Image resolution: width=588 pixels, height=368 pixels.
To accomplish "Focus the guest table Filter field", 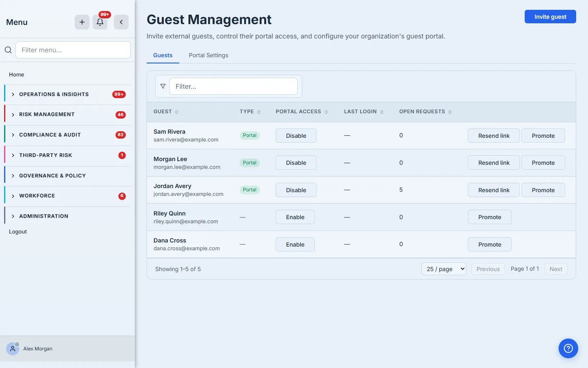I will (x=234, y=86).
